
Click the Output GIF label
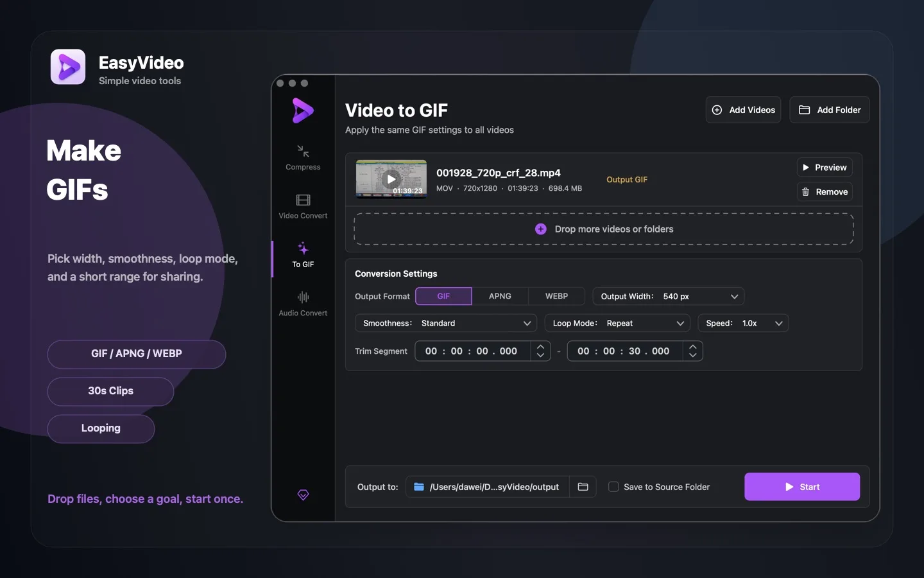[x=627, y=180]
